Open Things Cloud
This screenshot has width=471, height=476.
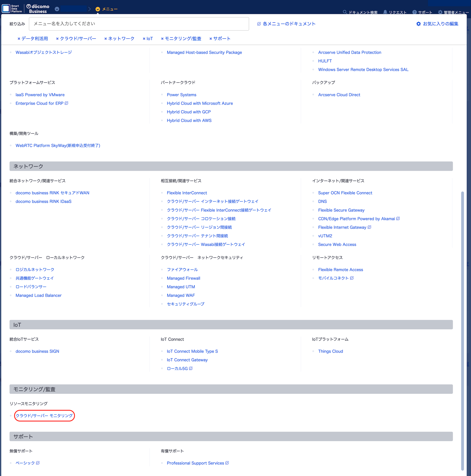(331, 351)
